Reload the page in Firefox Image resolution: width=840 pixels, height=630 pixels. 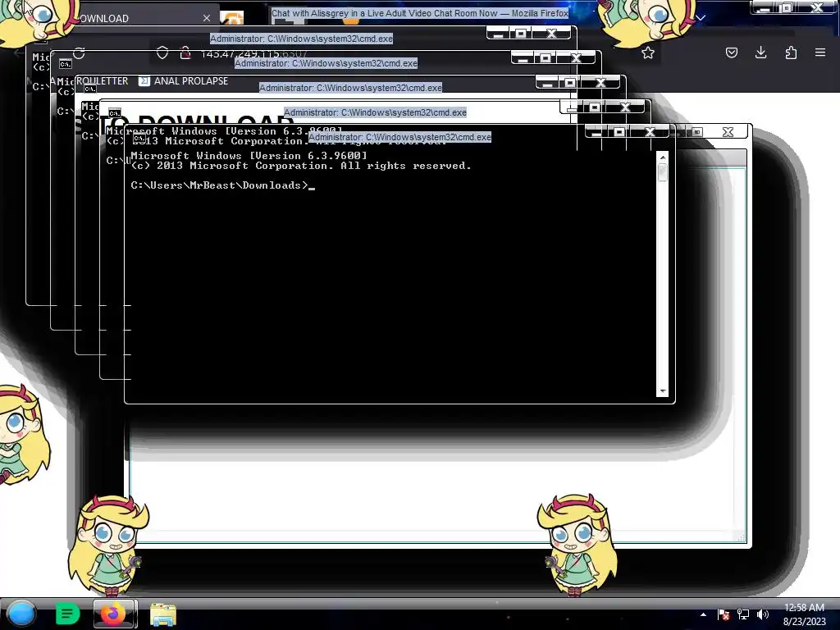click(80, 53)
